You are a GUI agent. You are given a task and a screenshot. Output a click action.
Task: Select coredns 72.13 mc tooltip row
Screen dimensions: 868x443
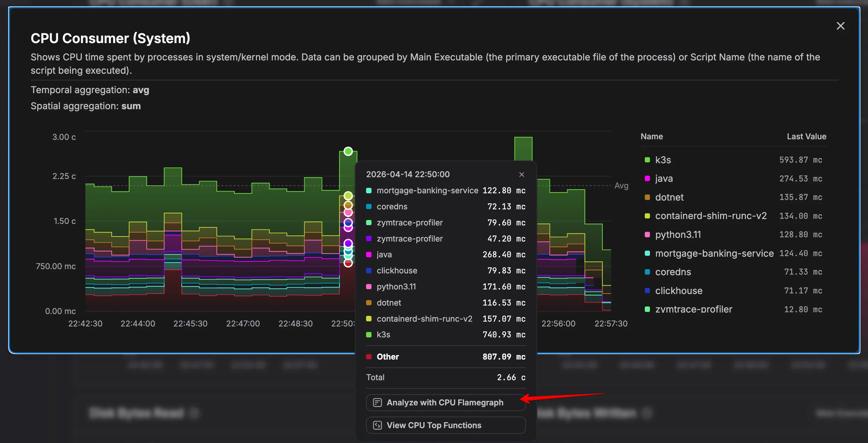446,206
